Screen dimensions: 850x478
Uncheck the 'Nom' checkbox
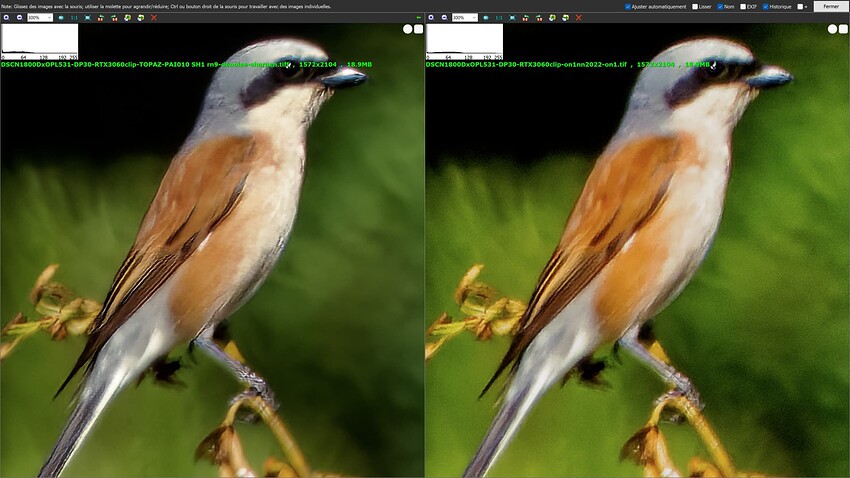coord(718,6)
